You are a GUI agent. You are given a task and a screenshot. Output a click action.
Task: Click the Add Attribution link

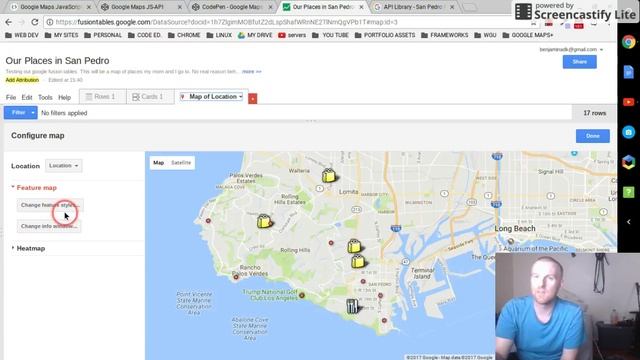pyautogui.click(x=22, y=80)
